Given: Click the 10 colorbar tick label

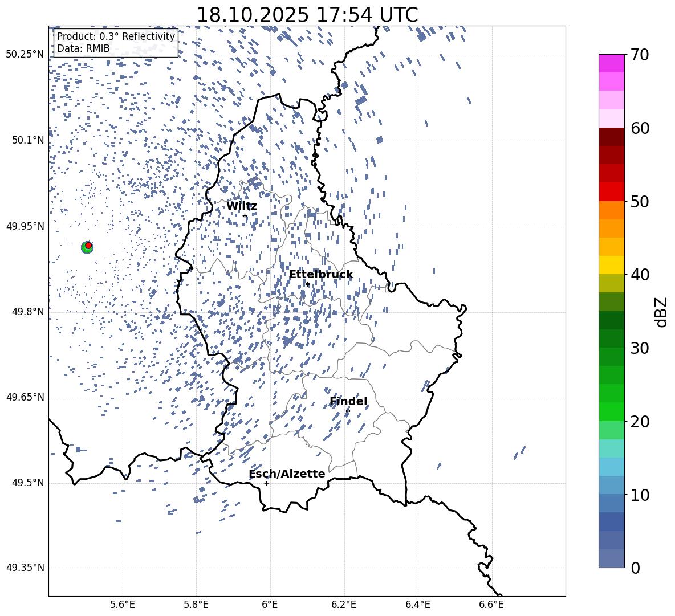Looking at the screenshot, I should 640,495.
